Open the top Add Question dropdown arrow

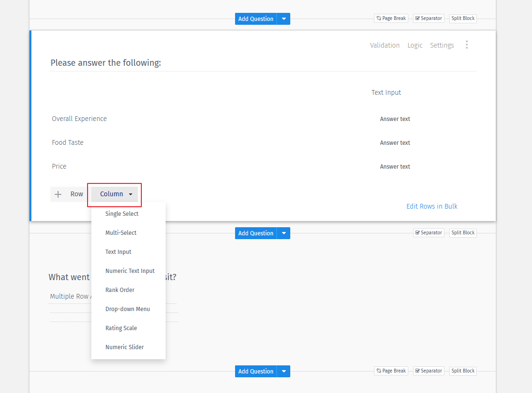[x=284, y=19]
